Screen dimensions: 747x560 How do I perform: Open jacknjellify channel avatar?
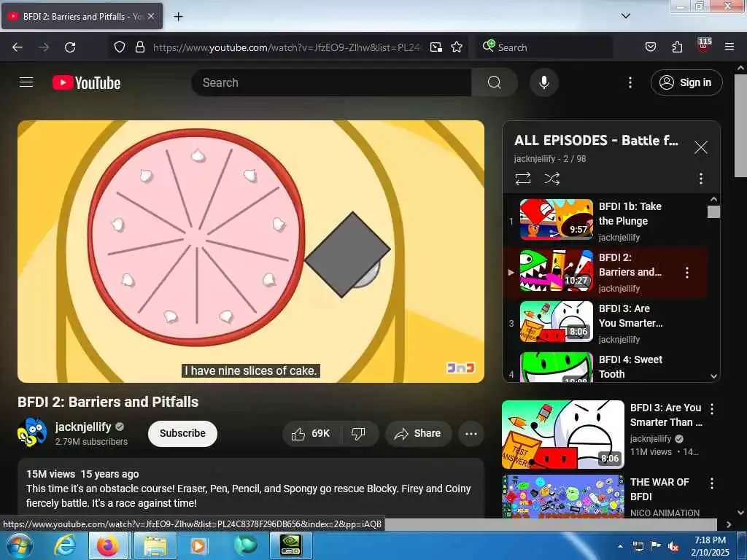click(x=32, y=432)
